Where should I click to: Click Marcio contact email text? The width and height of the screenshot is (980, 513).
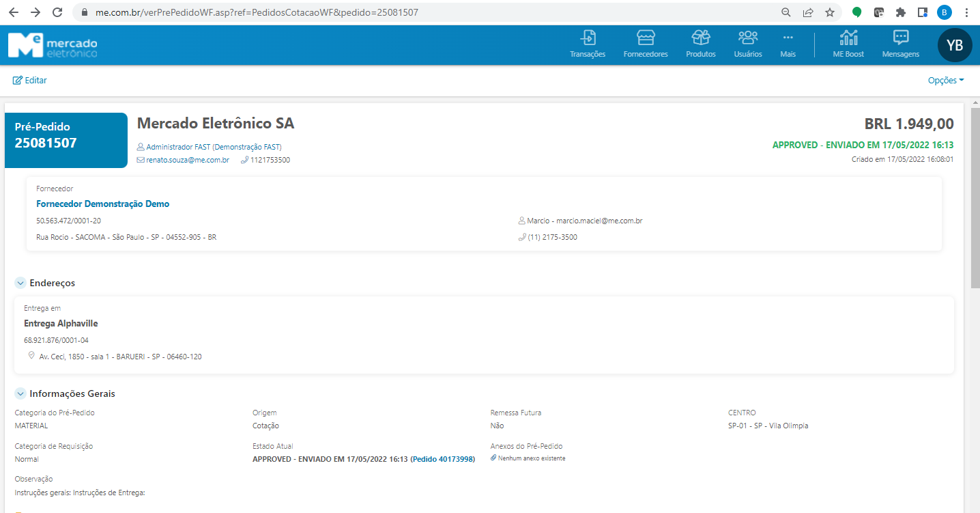click(x=585, y=221)
